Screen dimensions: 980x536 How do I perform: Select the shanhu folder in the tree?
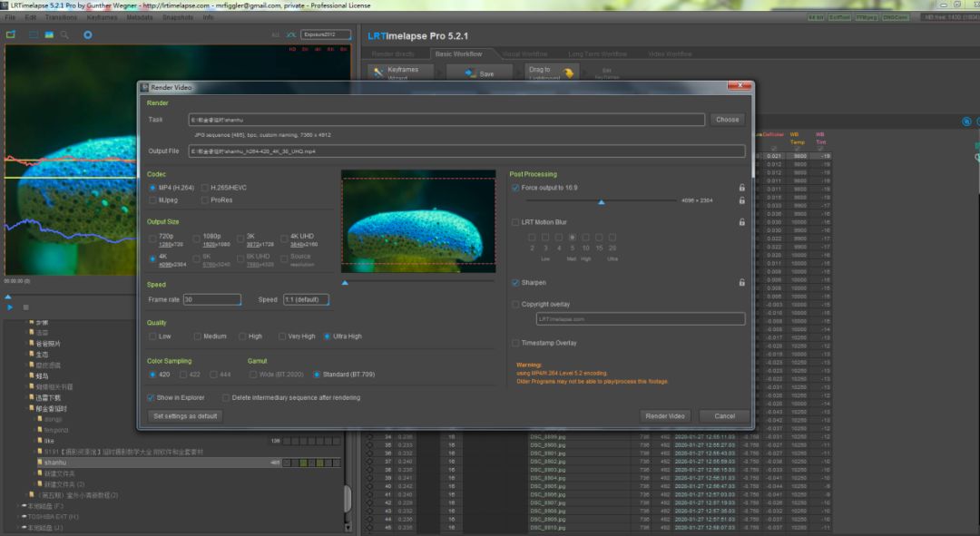(55, 463)
